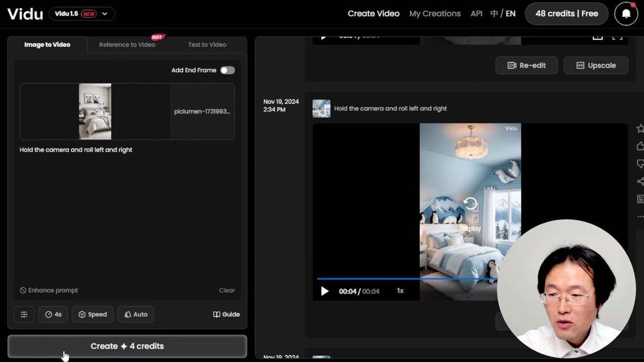Click the piclumen file name
This screenshot has width=644, height=362.
(202, 112)
